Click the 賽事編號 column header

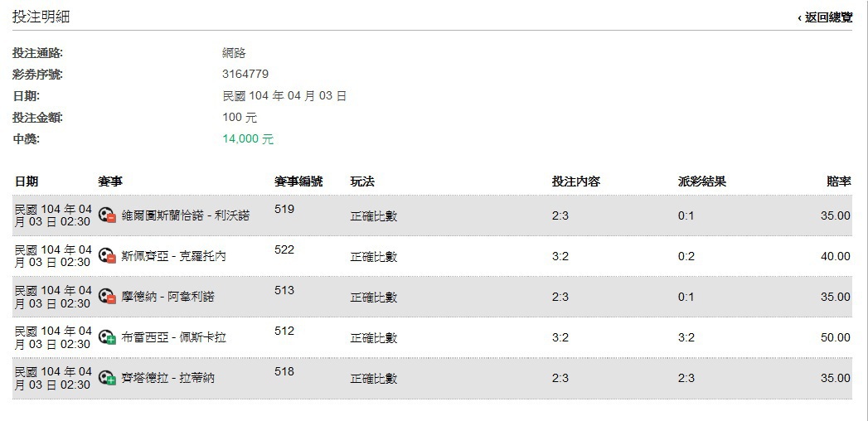click(298, 181)
